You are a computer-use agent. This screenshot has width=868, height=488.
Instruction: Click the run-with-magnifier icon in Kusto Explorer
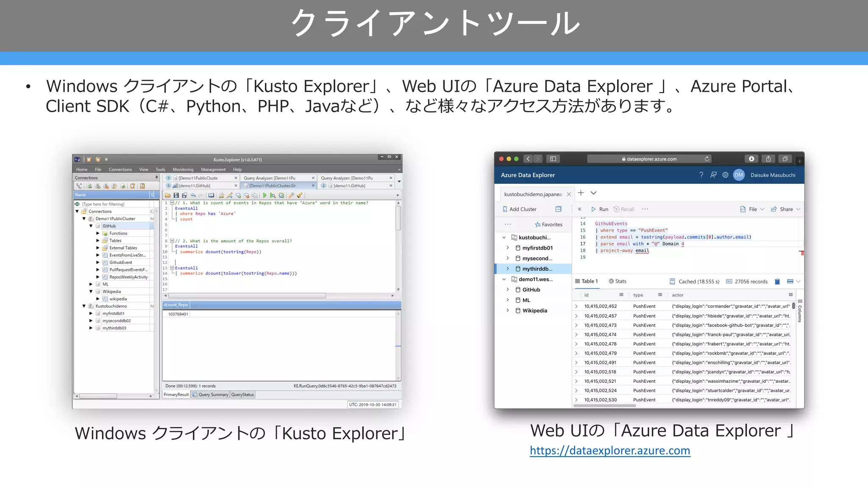(x=273, y=195)
